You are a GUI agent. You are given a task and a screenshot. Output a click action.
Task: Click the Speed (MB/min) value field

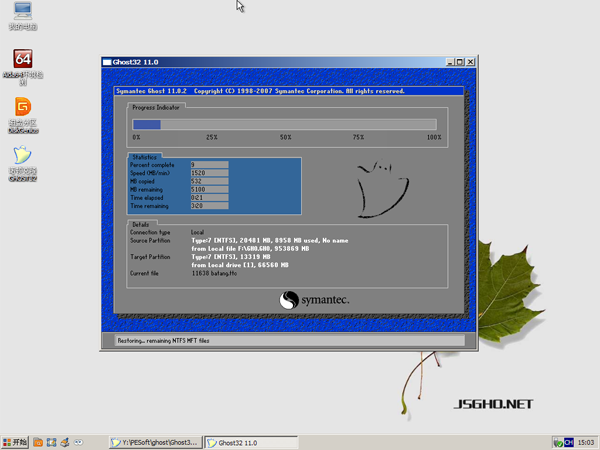(x=209, y=173)
